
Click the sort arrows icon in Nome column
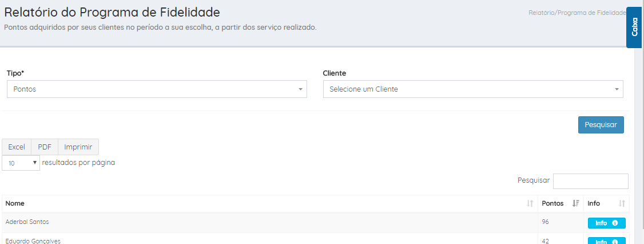(x=530, y=203)
